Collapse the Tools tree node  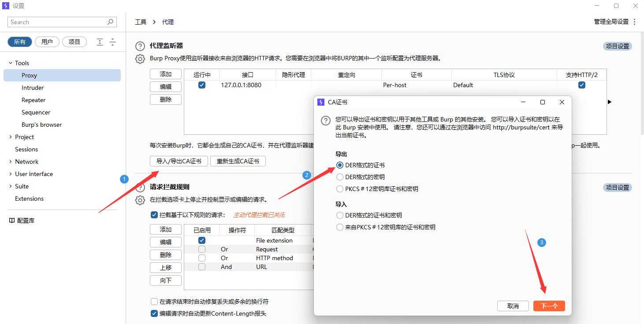[x=11, y=63]
